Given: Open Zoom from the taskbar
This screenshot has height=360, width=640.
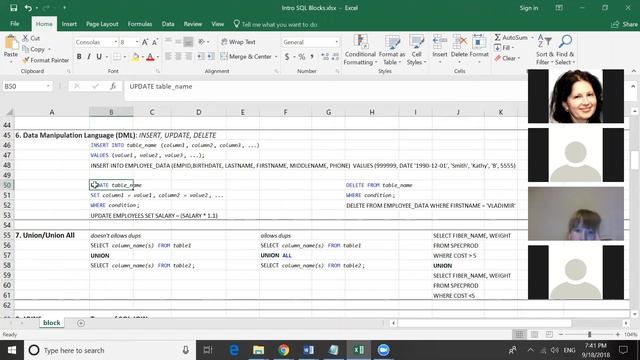Looking at the screenshot, I should tap(383, 350).
